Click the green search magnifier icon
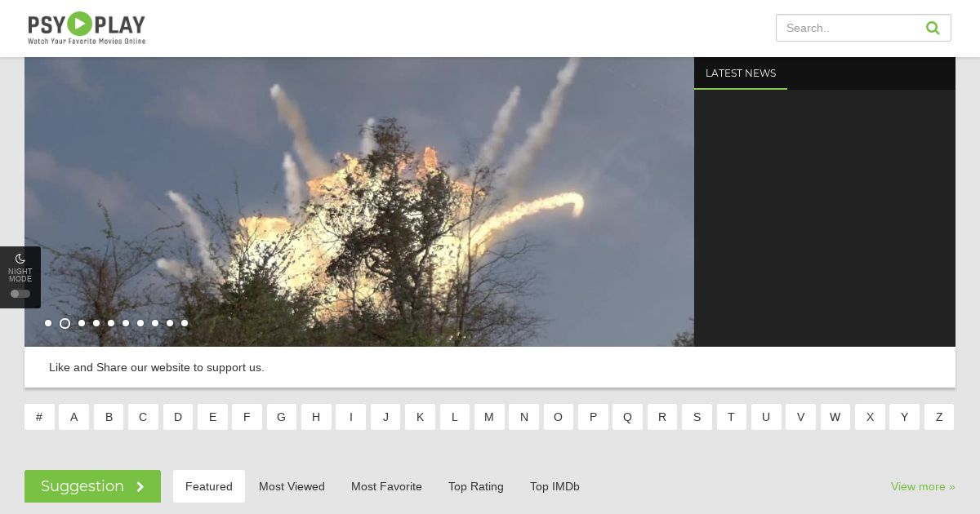This screenshot has height=514, width=980. click(933, 28)
